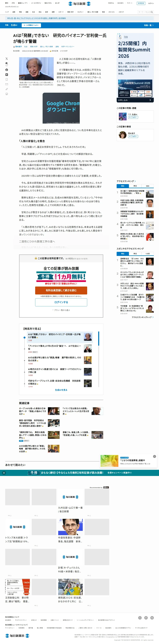Copy article link with the link icon
Viewport: 159px width, 644px height.
point(7,89)
